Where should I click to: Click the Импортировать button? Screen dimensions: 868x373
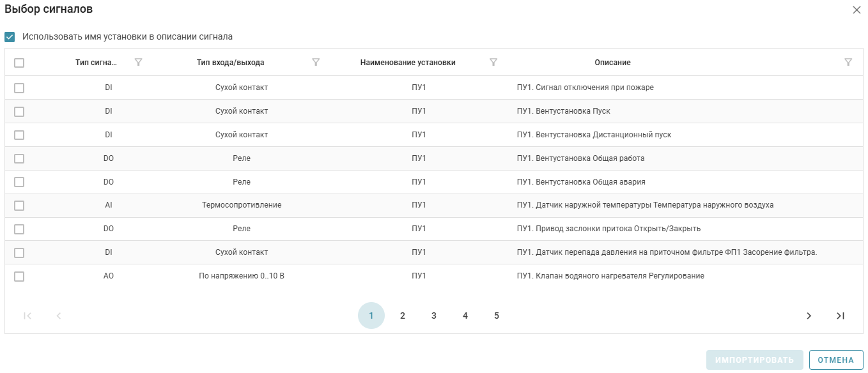755,360
